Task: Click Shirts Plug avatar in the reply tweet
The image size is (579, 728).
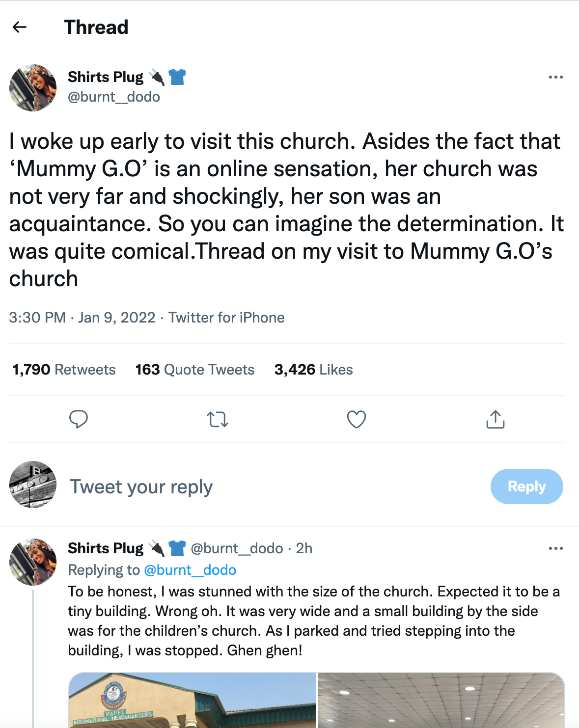Action: (33, 562)
